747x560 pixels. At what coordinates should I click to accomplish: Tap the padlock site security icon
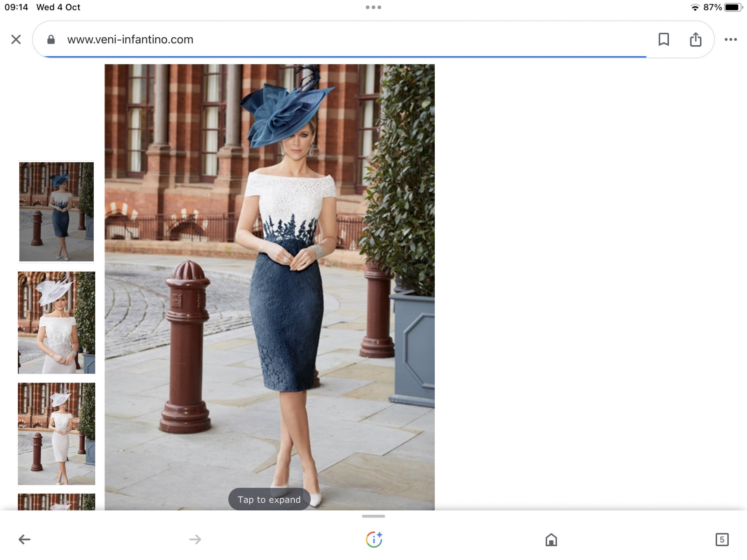coord(51,40)
